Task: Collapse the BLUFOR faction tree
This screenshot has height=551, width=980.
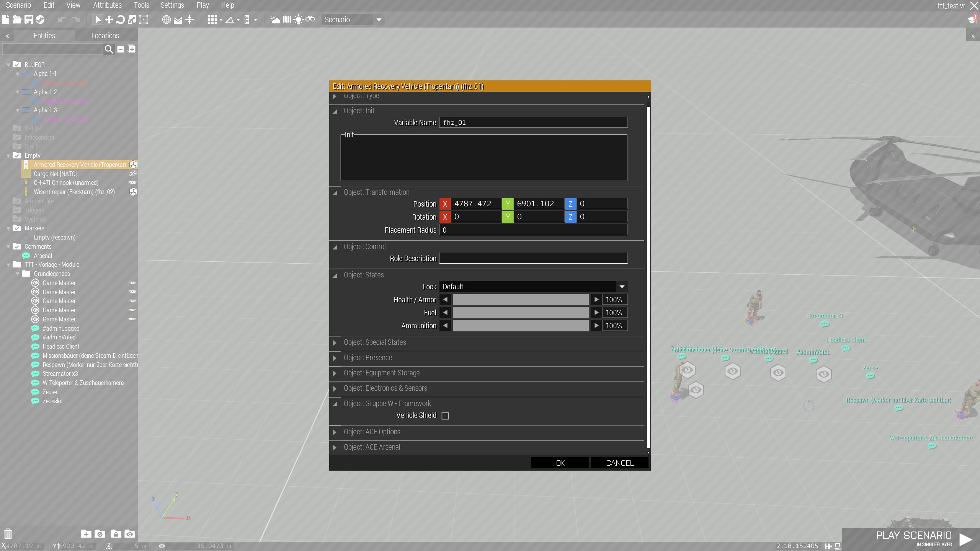Action: [8, 64]
